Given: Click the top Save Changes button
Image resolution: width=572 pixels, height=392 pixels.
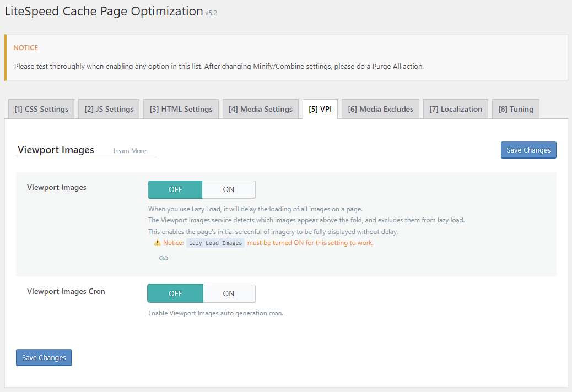Looking at the screenshot, I should (x=528, y=150).
